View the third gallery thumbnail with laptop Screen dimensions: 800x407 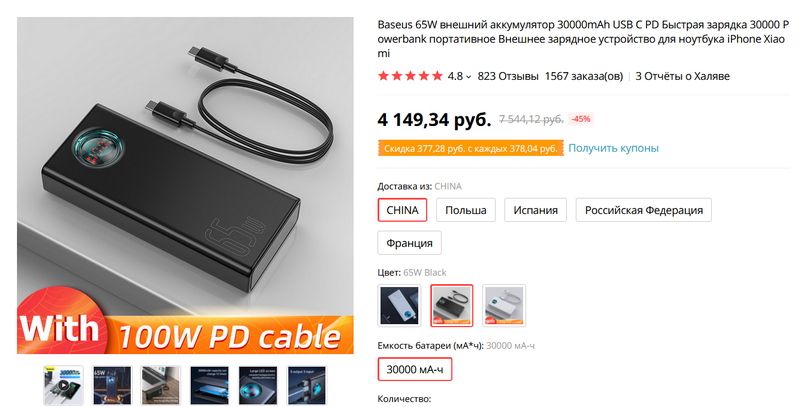click(x=161, y=386)
